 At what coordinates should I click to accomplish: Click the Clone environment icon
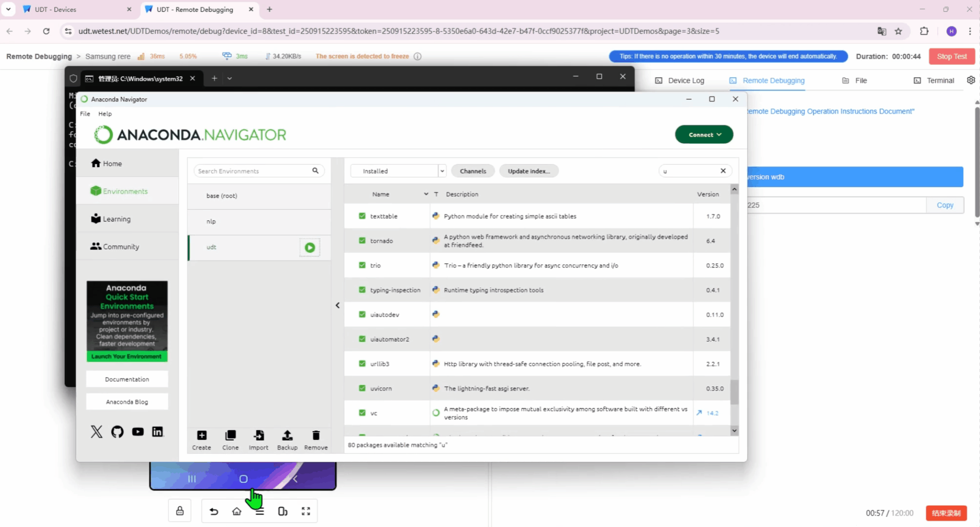click(x=230, y=436)
